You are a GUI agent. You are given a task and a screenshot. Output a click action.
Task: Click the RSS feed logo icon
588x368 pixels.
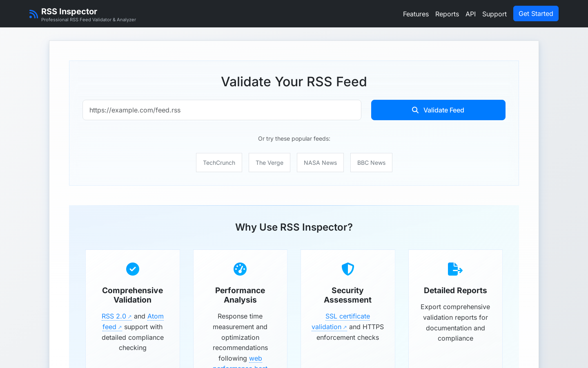pyautogui.click(x=33, y=14)
